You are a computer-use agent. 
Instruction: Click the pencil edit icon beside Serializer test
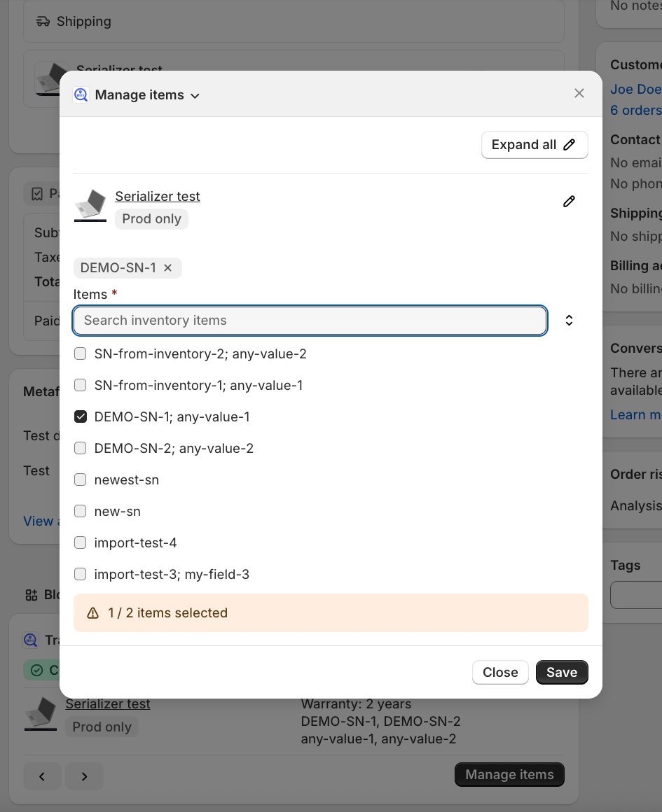[x=569, y=202]
